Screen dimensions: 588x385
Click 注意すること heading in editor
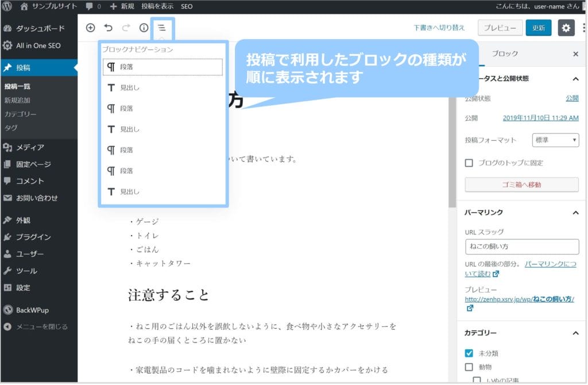[x=168, y=295]
